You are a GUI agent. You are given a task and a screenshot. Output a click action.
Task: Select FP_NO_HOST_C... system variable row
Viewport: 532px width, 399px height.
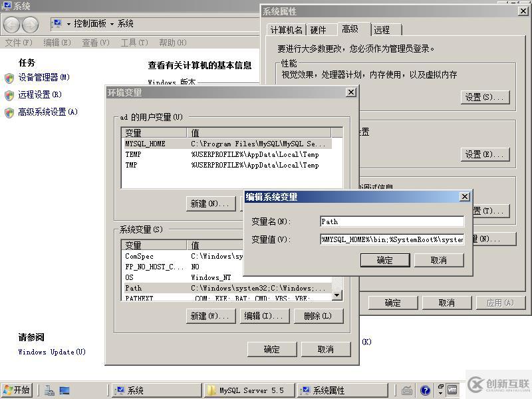click(182, 267)
